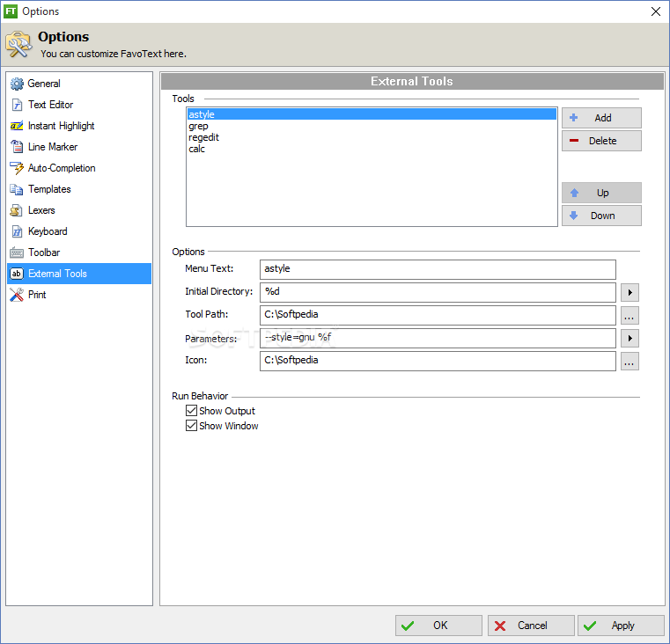Open the General settings page
Image resolution: width=670 pixels, height=644 pixels.
coord(79,84)
